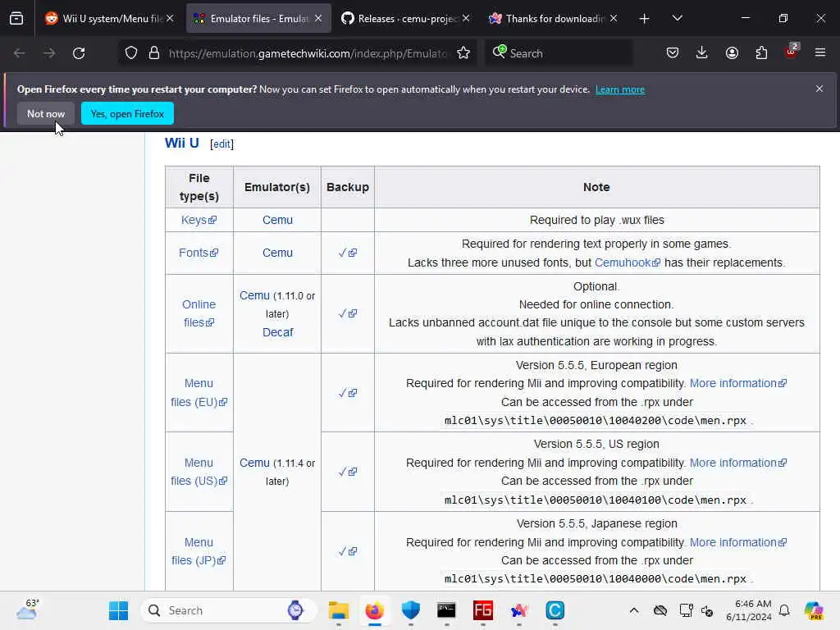Open notifications bell in taskbar

(784, 610)
